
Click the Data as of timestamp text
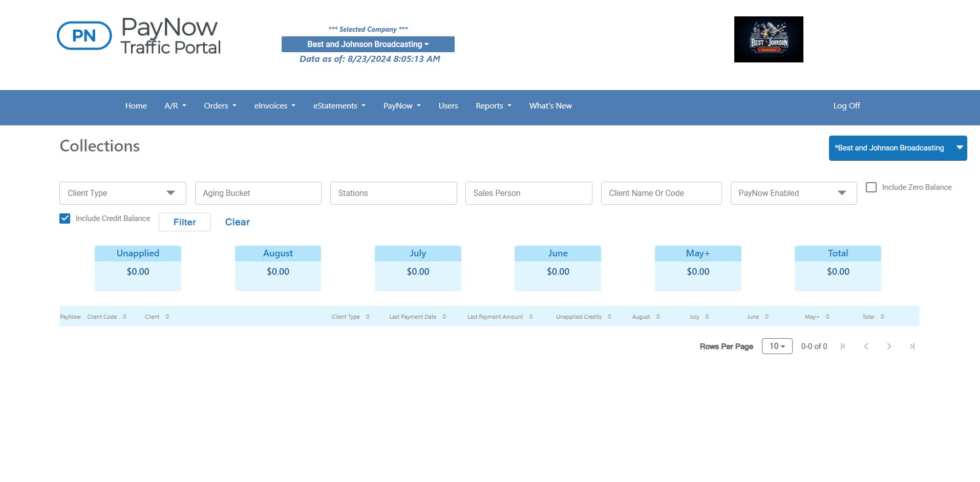(370, 59)
